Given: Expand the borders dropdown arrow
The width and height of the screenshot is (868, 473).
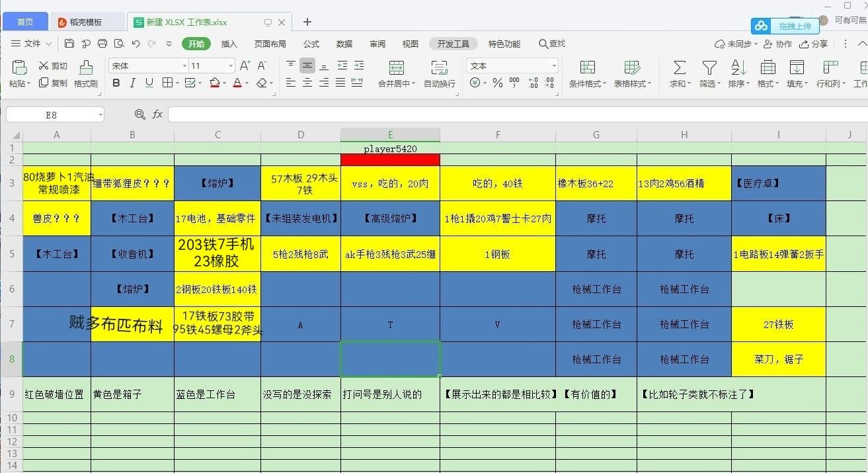Looking at the screenshot, I should (178, 83).
